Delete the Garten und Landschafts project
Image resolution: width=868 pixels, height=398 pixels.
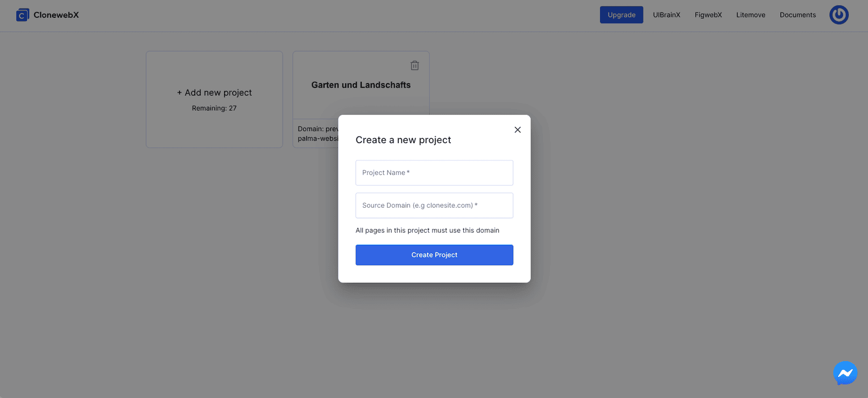(x=414, y=66)
